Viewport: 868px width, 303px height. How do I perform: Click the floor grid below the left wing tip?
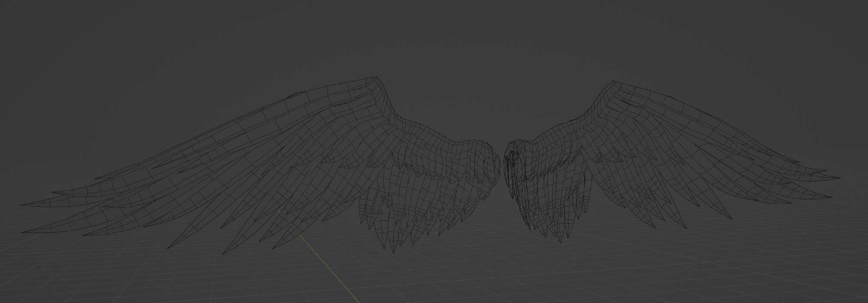pos(65,260)
